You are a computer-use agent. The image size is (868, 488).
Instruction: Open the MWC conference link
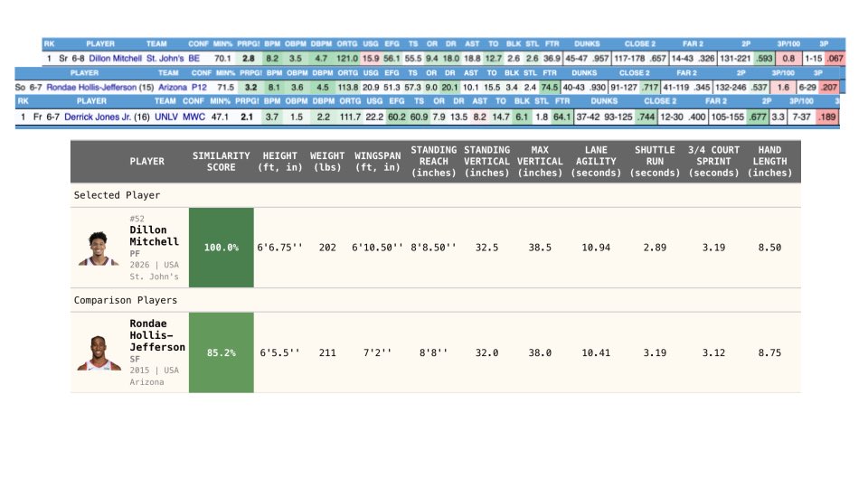point(193,117)
